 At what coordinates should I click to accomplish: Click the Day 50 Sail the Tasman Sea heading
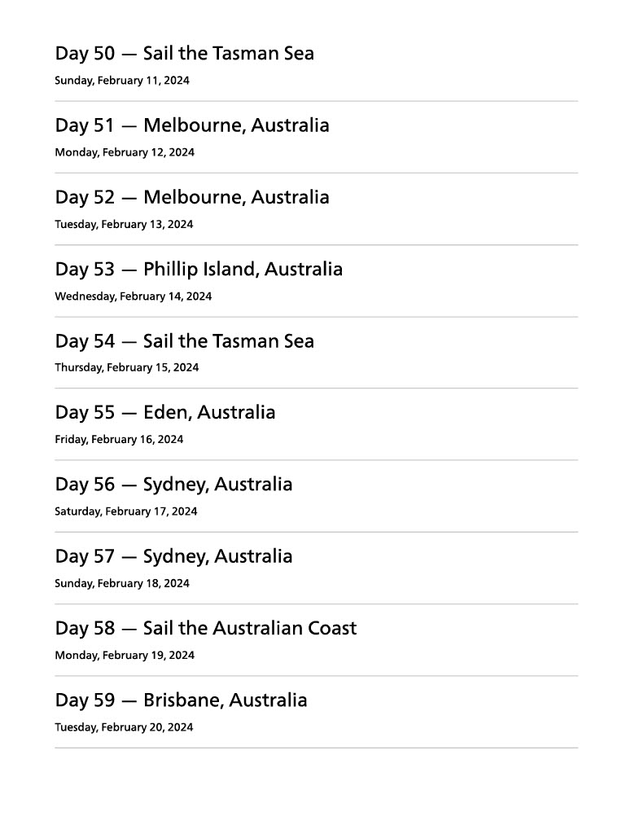tap(184, 54)
